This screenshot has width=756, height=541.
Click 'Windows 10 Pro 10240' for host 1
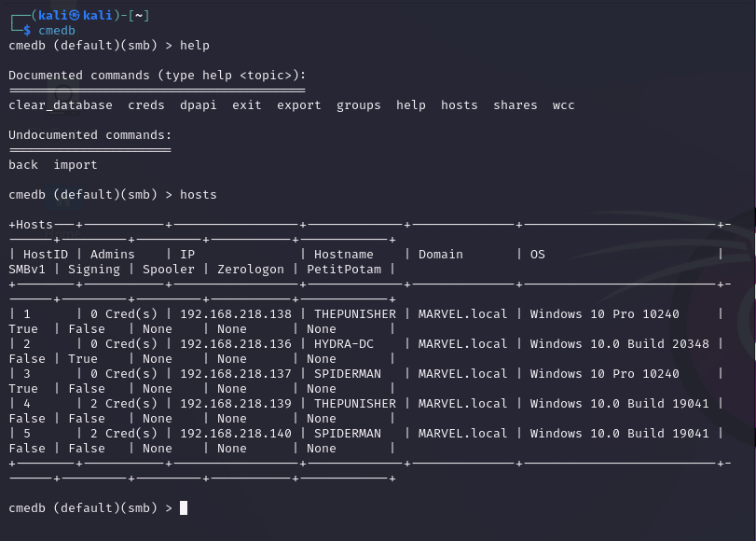(x=605, y=314)
